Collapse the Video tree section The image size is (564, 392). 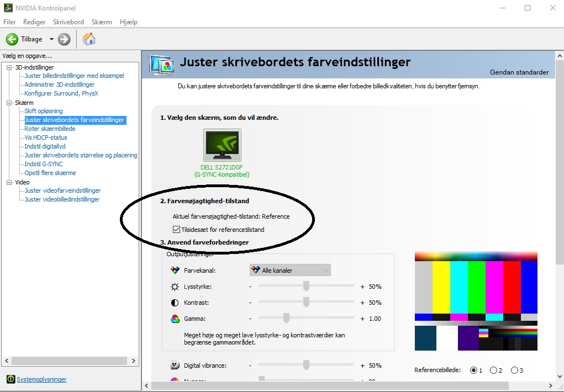8,182
